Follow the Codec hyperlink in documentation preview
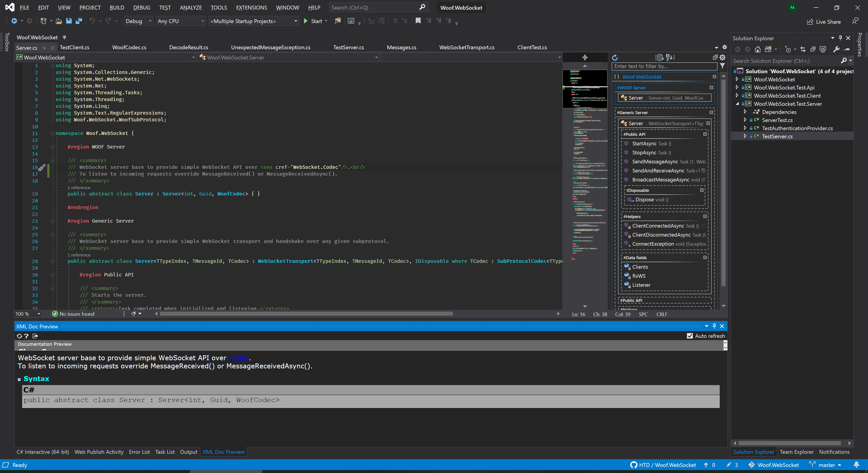Screen dimensions: 868x473 238,358
